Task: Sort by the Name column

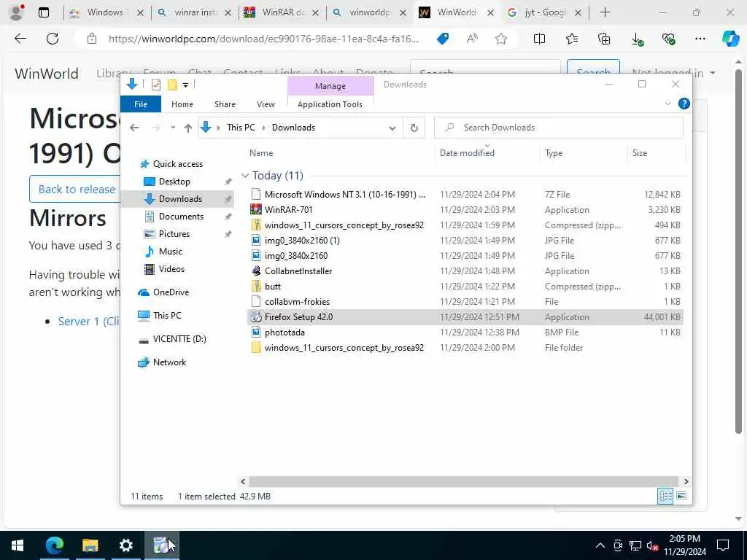Action: (x=261, y=153)
